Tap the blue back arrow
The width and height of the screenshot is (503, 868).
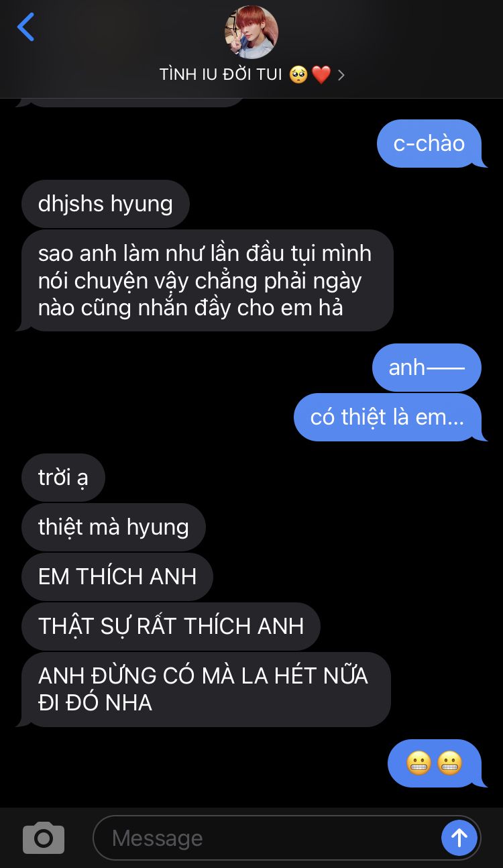click(25, 28)
